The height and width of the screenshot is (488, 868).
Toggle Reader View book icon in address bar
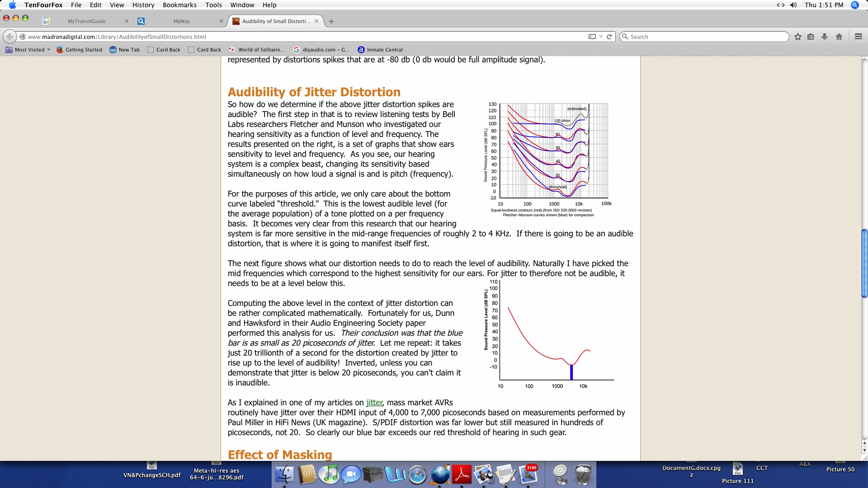(x=592, y=37)
